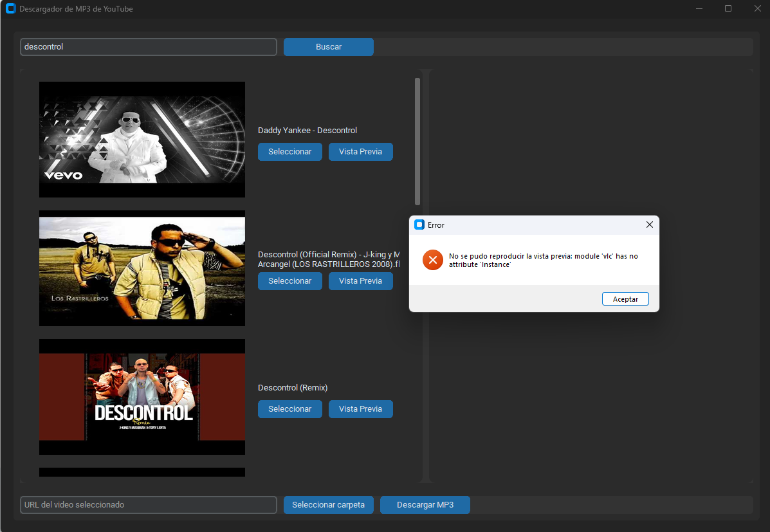Minimize the Descargador de MP3 window
The image size is (770, 532).
coord(699,9)
